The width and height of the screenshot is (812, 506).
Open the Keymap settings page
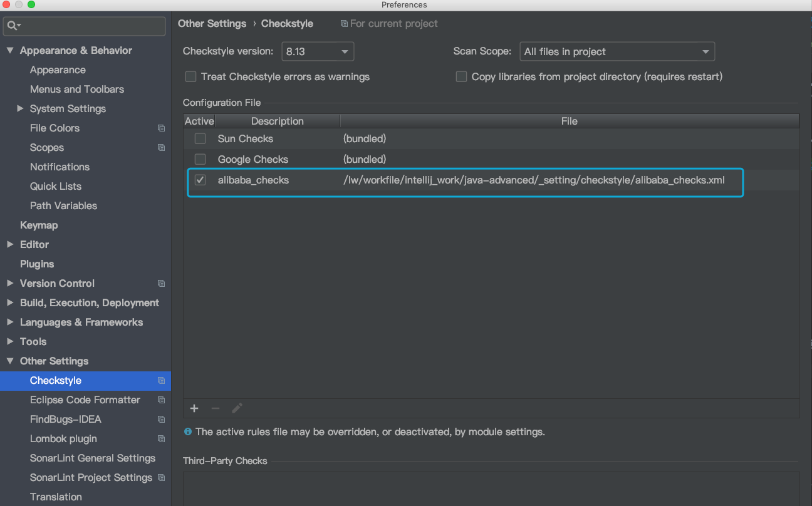pyautogui.click(x=39, y=225)
